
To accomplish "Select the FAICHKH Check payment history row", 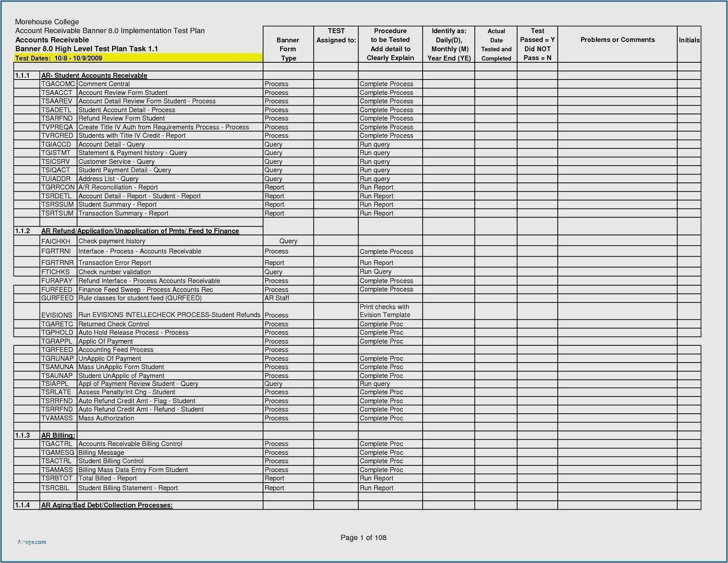I will click(x=112, y=241).
